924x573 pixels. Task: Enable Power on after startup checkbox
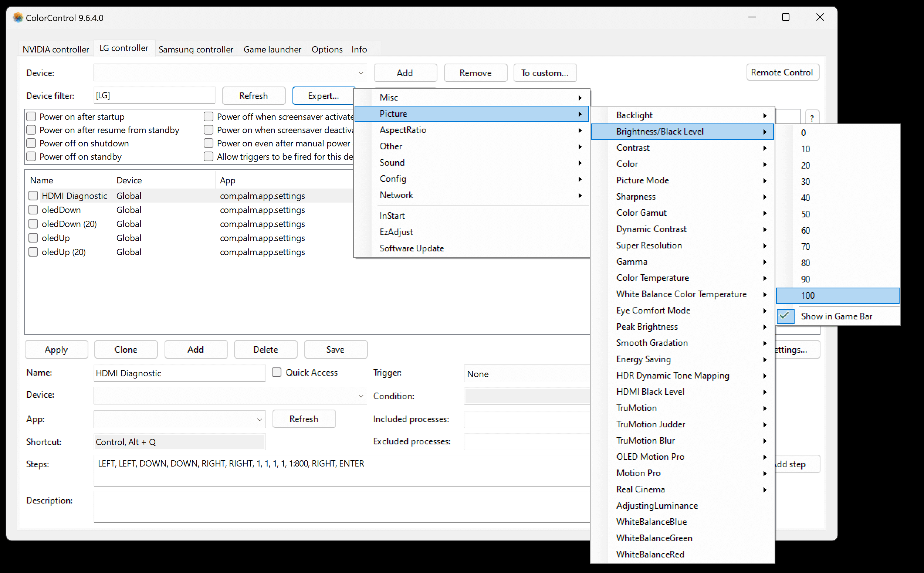(31, 117)
